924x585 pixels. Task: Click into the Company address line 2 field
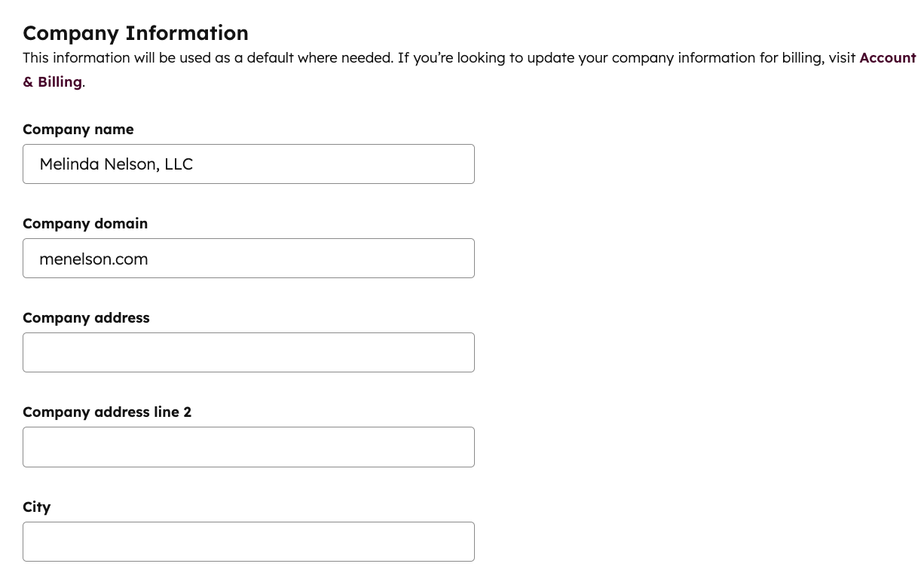click(249, 446)
